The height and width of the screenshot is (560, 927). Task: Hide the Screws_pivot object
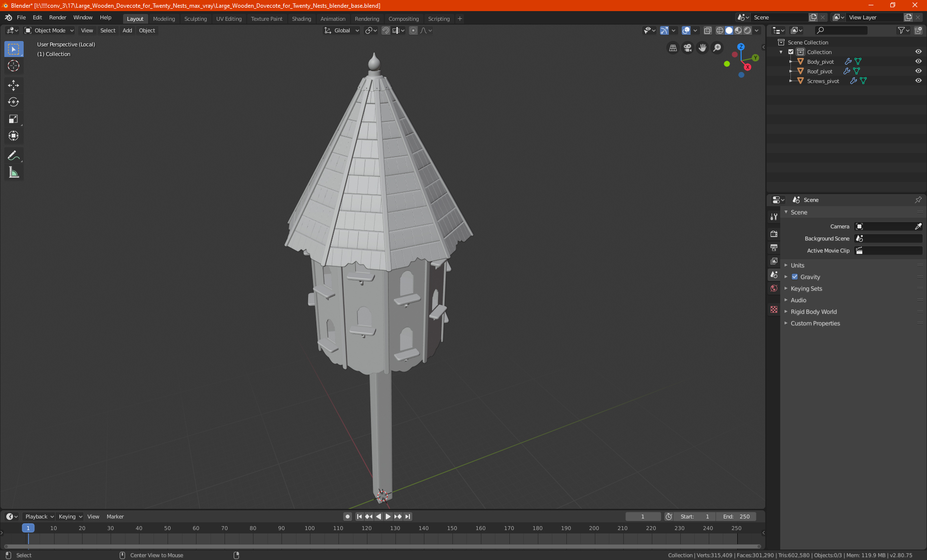point(918,81)
